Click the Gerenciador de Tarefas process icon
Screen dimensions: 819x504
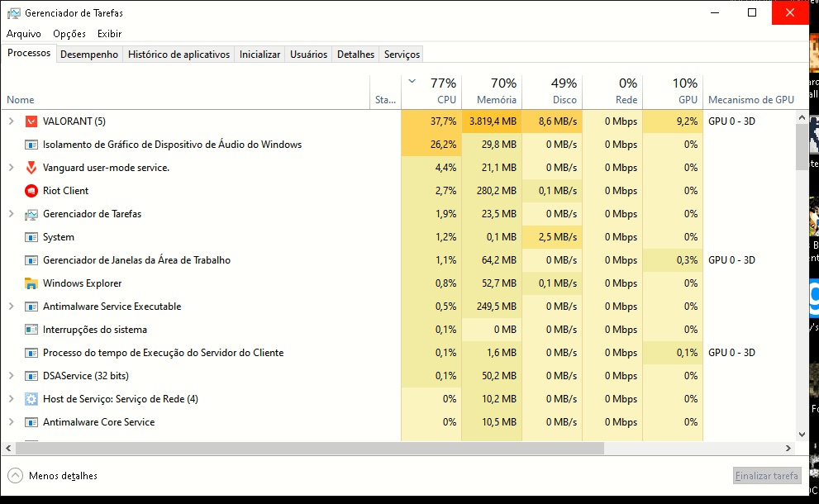click(31, 214)
